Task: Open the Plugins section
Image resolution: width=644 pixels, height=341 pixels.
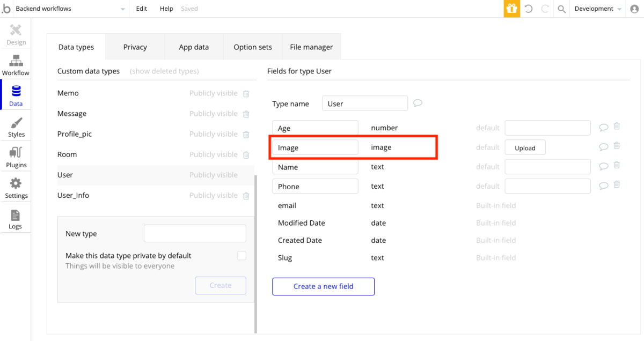Action: click(x=16, y=157)
